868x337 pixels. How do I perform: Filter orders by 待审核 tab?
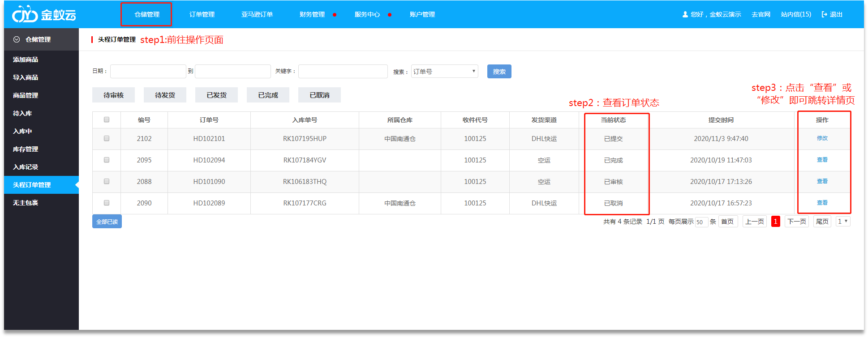click(113, 95)
